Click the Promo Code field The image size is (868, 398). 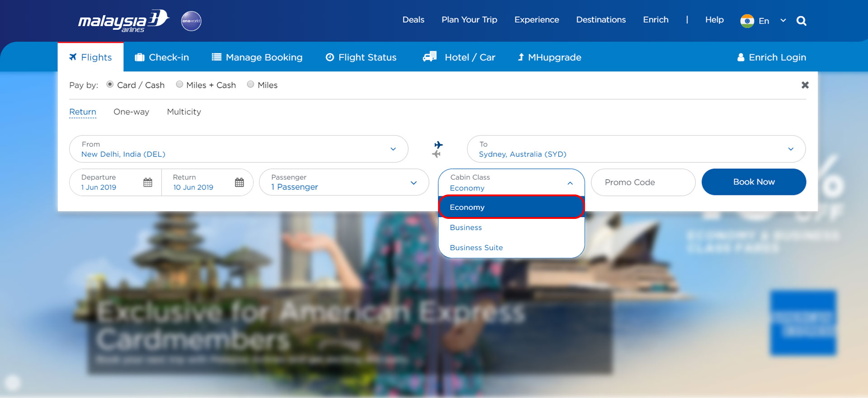[x=643, y=182]
